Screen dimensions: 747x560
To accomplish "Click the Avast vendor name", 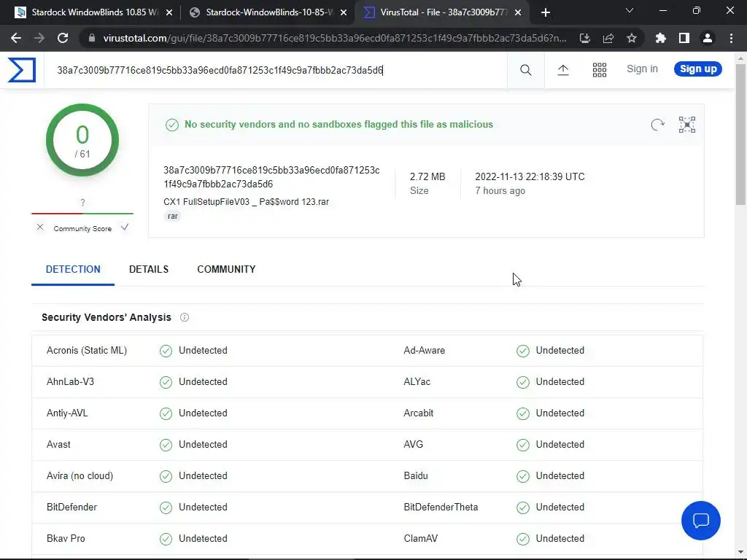I will (58, 445).
